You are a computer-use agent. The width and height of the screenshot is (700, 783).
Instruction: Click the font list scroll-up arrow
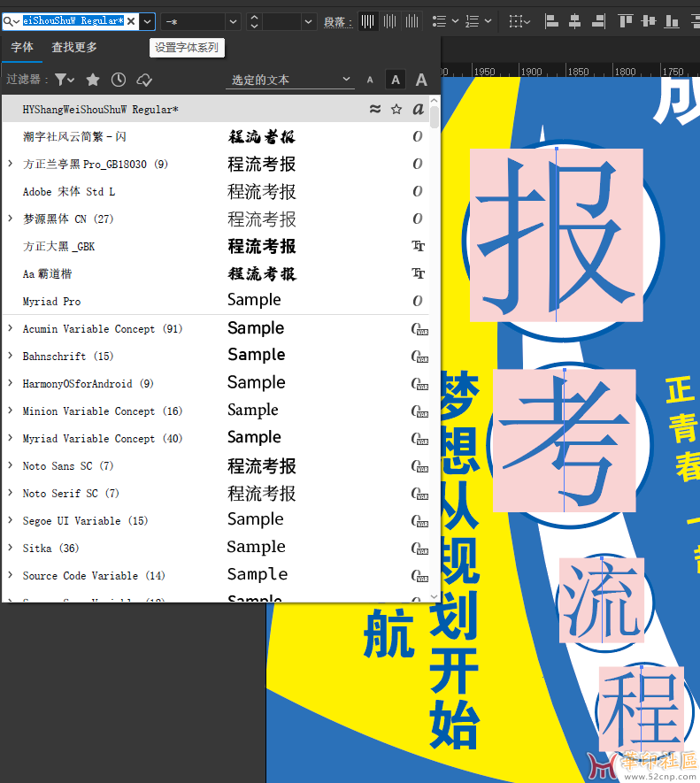435,100
